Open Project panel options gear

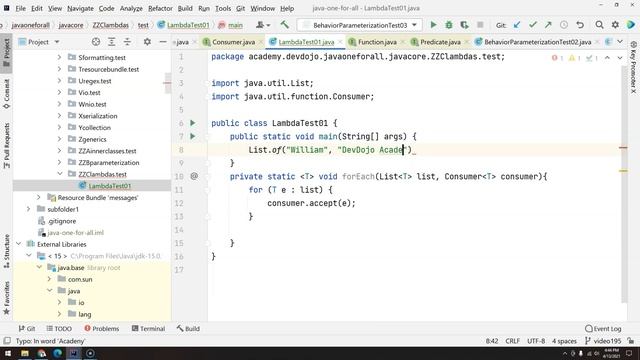[x=147, y=42]
